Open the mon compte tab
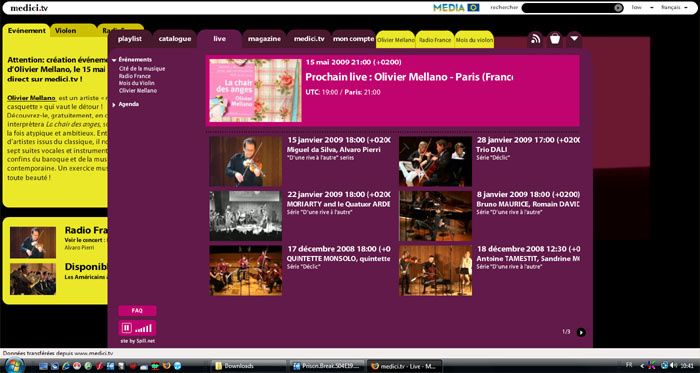The image size is (700, 373). [x=354, y=39]
